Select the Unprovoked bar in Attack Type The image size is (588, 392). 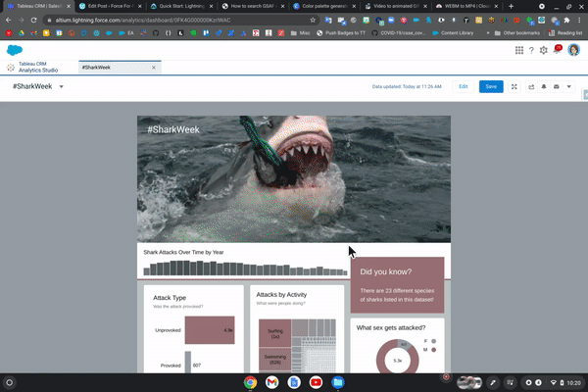coord(210,330)
